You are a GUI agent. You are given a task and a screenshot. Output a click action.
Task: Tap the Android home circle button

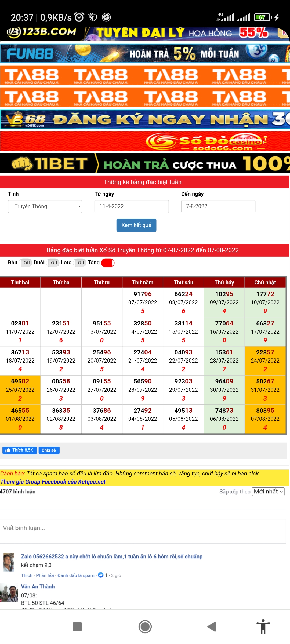click(x=145, y=627)
